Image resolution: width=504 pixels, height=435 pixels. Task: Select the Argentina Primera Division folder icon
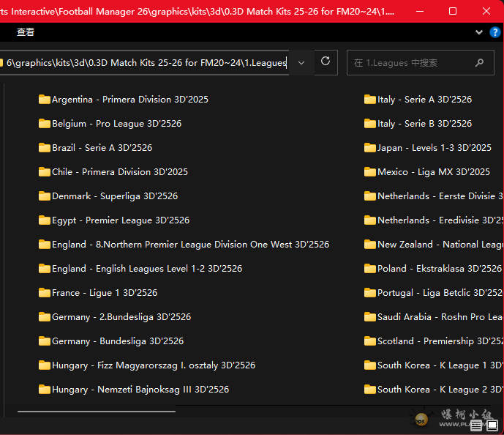45,99
